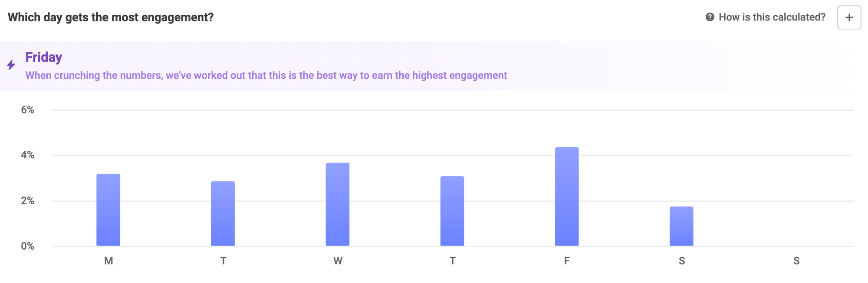Select the Friday bar in the chart
Viewport: 868px width, 283px height.
(567, 196)
